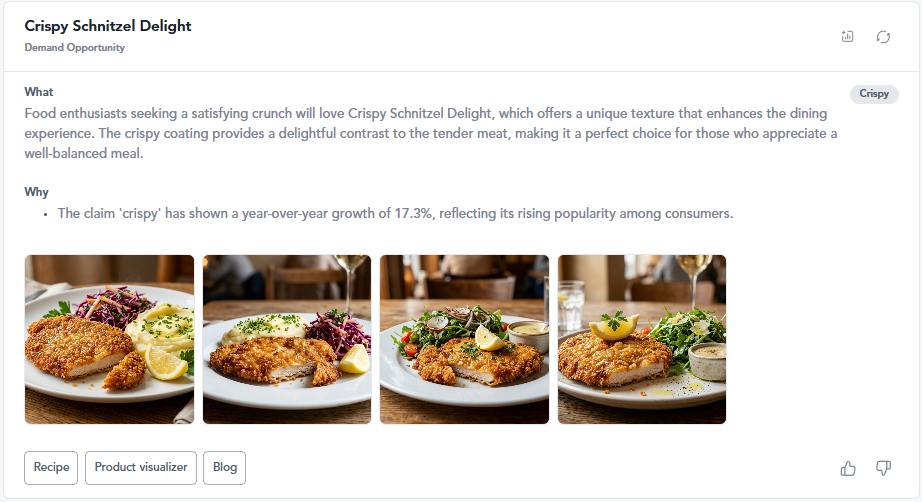Open the Blog button
This screenshot has height=502, width=922.
coord(225,468)
